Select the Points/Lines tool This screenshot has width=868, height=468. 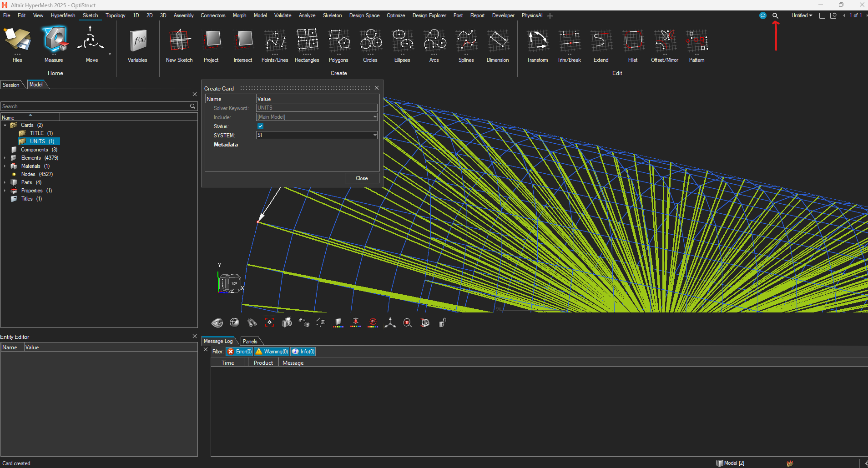[x=275, y=45]
